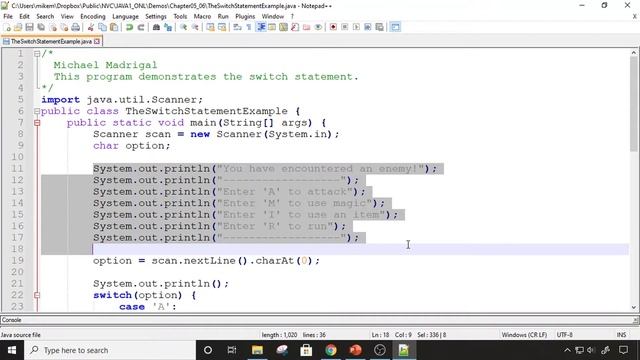Click the synchronize horizontal scrolling icon
The width and height of the screenshot is (640, 360).
point(222,27)
